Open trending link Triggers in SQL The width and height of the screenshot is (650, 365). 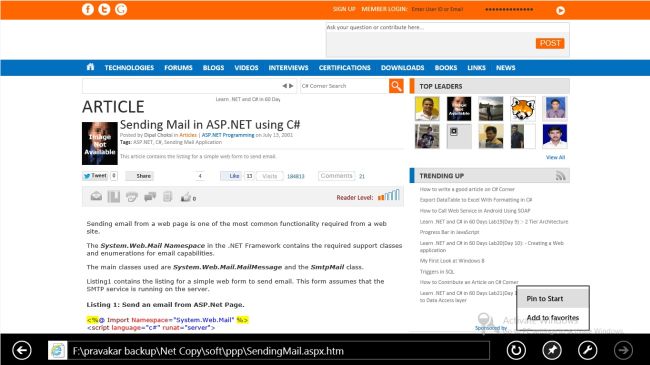(x=437, y=272)
